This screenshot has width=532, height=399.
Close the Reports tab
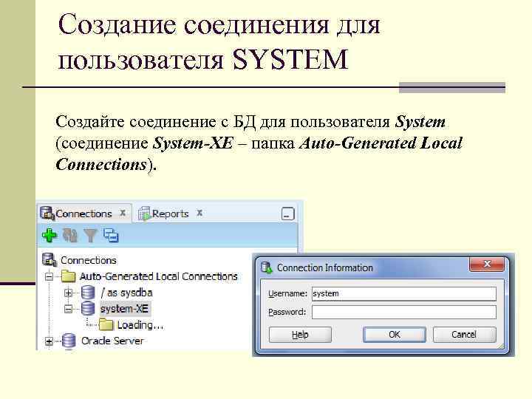(x=199, y=213)
